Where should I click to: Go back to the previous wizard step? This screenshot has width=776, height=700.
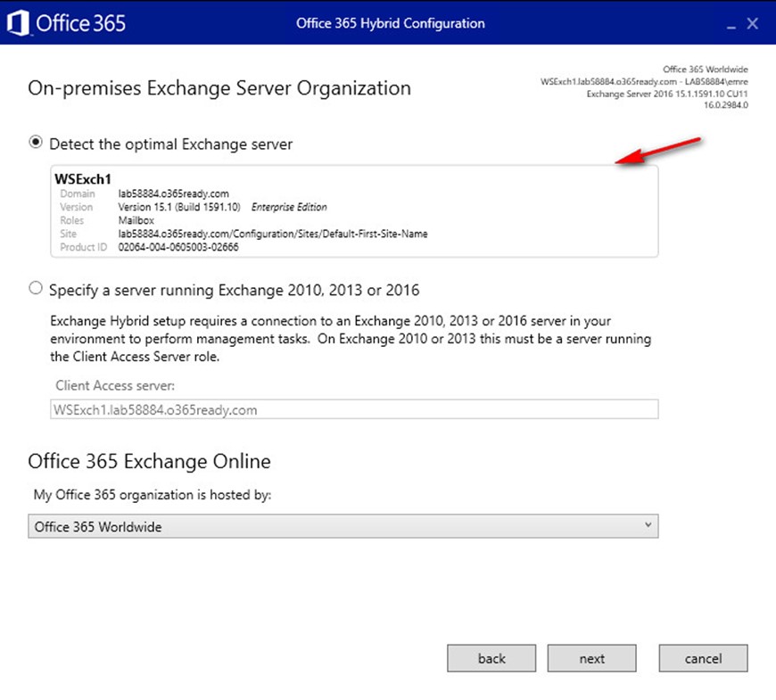[x=491, y=658]
